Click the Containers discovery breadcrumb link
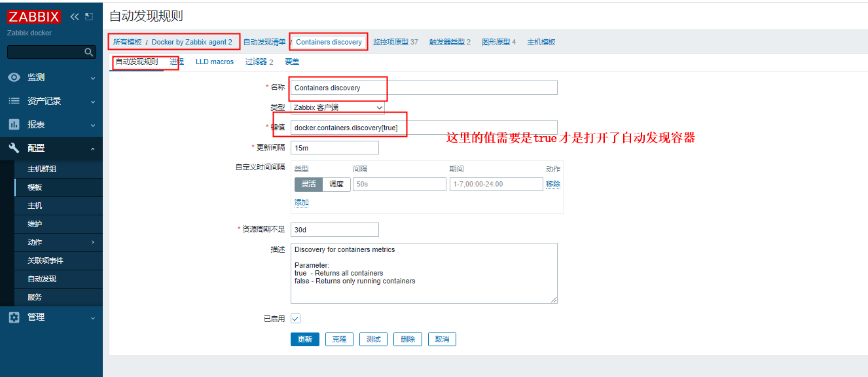868x377 pixels. point(329,42)
